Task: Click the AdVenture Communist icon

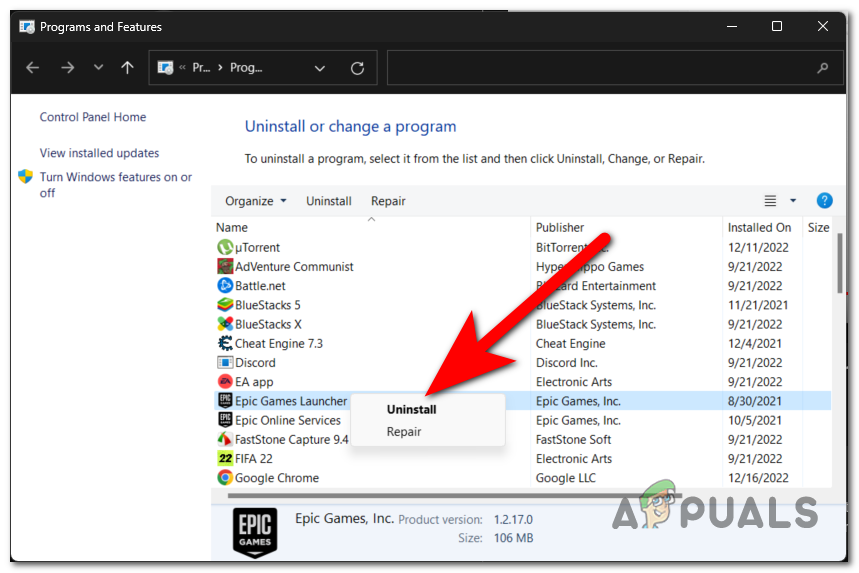Action: point(225,267)
